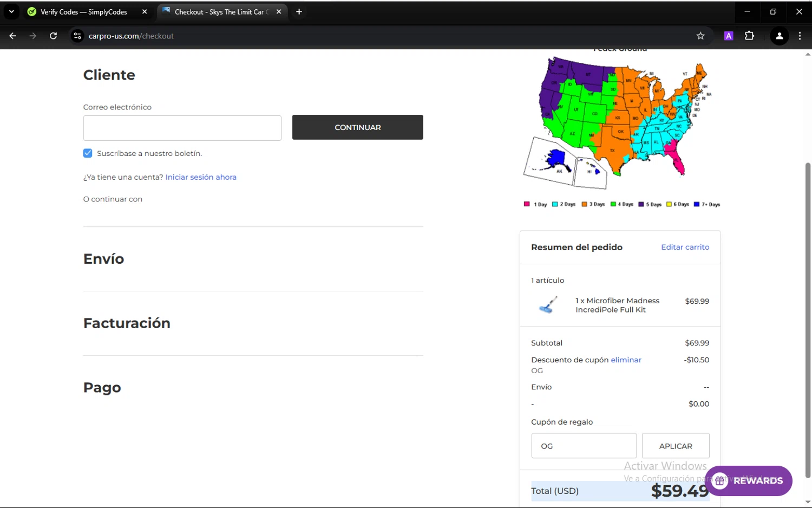Viewport: 812px width, 508px height.
Task: Close the Checkout tab
Action: pos(279,11)
